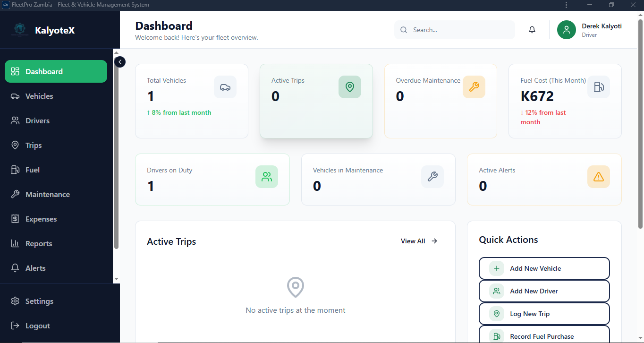Select Expenses from the sidebar
The width and height of the screenshot is (644, 343).
pyautogui.click(x=41, y=219)
